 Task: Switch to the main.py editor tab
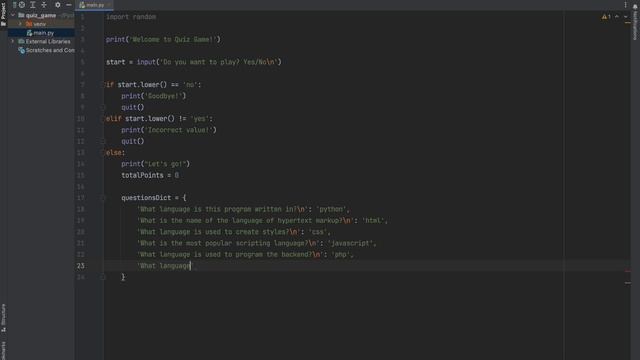(95, 5)
